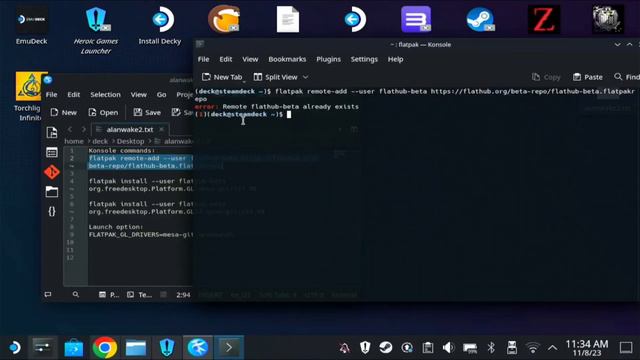Switch to Kate editor from the taskbar
Viewport: 640px width, 360px height.
click(198, 348)
